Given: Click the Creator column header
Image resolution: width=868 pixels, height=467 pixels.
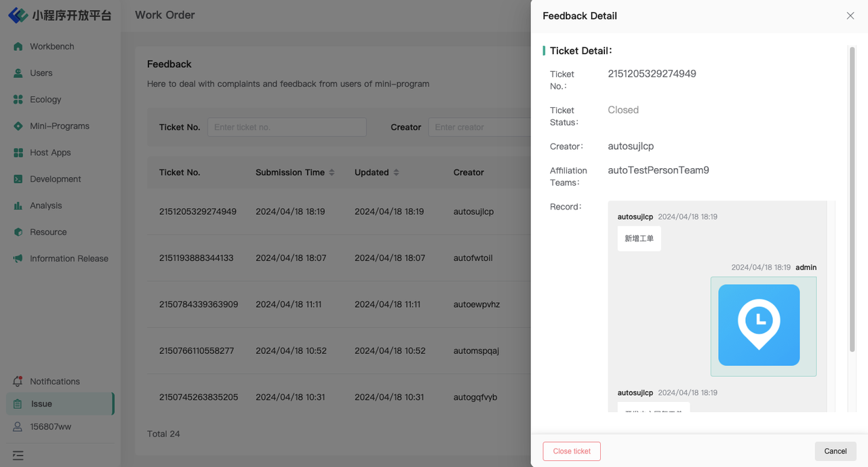Looking at the screenshot, I should tap(469, 173).
